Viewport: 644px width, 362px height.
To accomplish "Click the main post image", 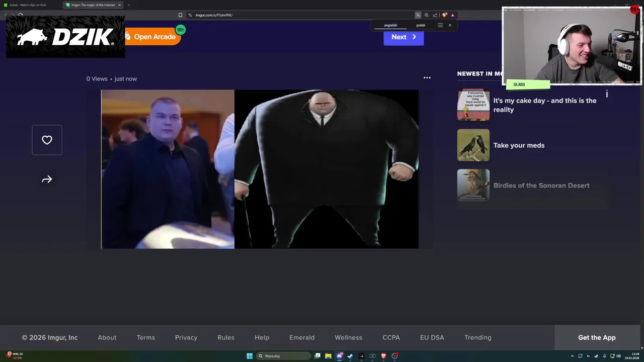I will (x=260, y=169).
